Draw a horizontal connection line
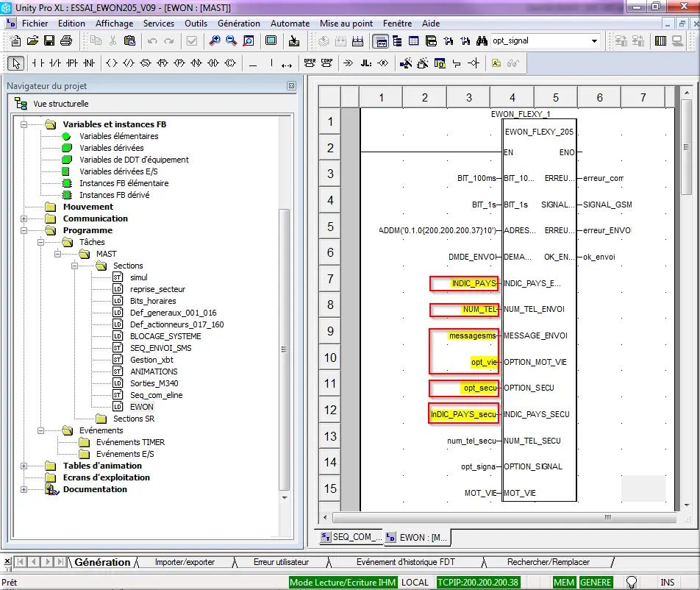700x590 pixels. (x=253, y=64)
